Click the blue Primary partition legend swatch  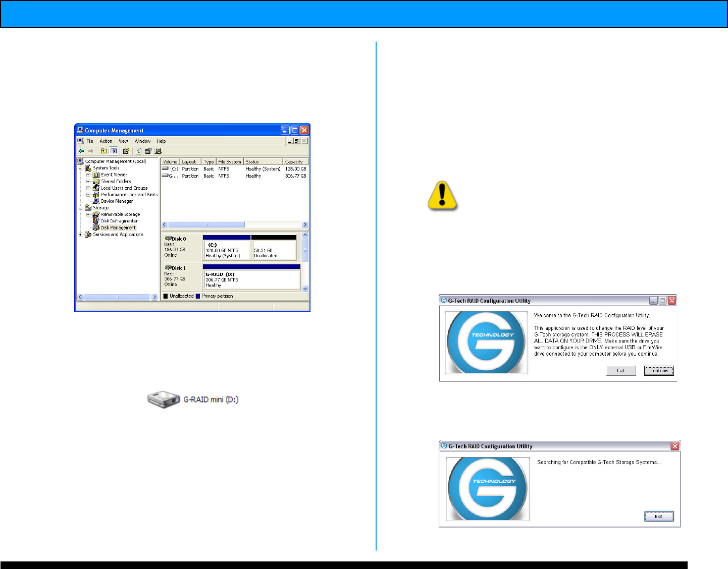click(198, 296)
